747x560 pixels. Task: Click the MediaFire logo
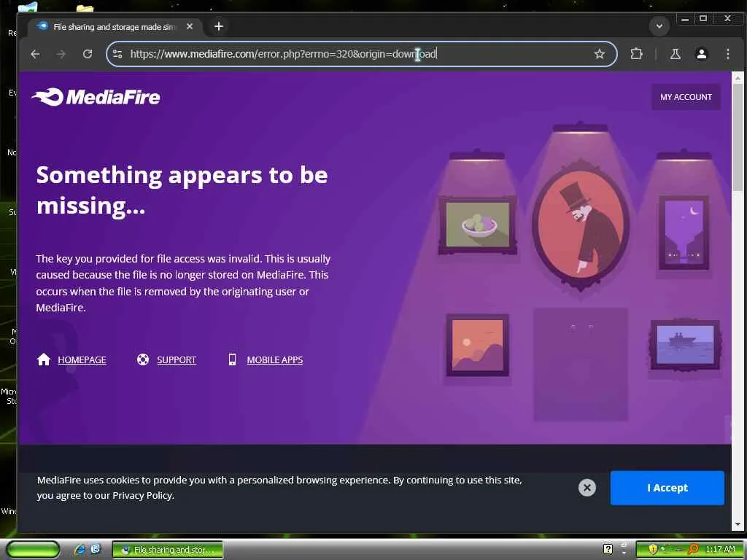coord(96,97)
